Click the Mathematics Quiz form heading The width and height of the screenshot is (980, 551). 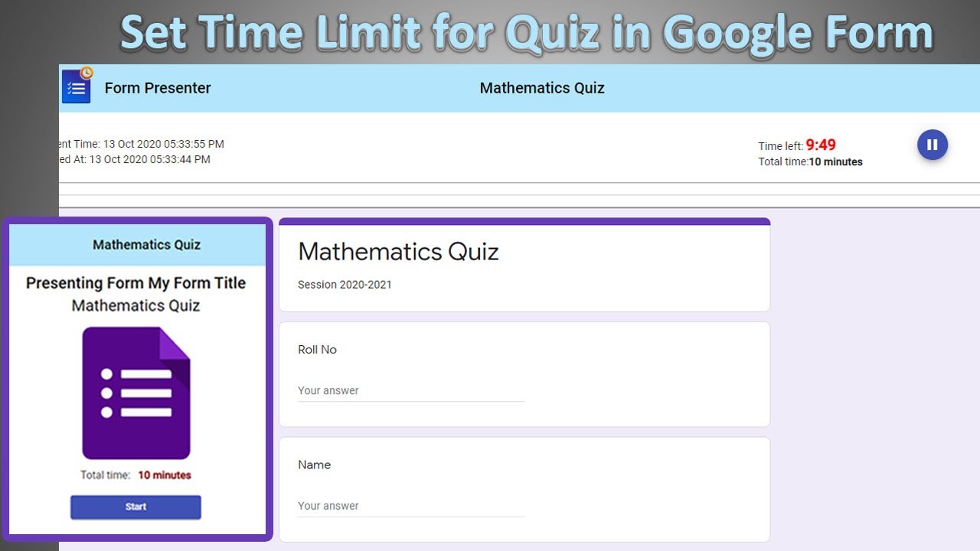coord(398,252)
